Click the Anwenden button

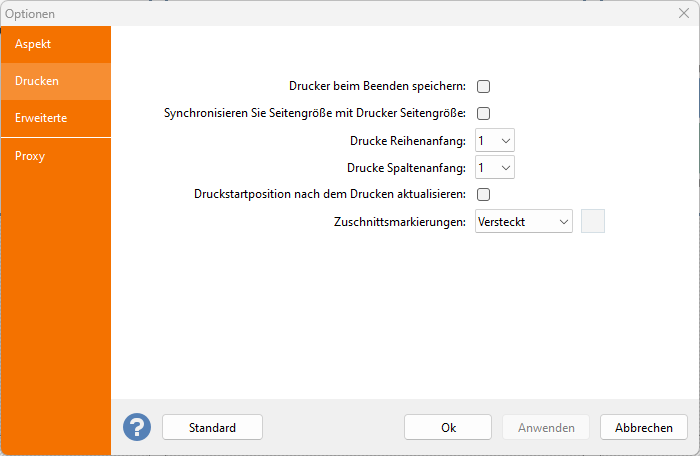pyautogui.click(x=546, y=427)
